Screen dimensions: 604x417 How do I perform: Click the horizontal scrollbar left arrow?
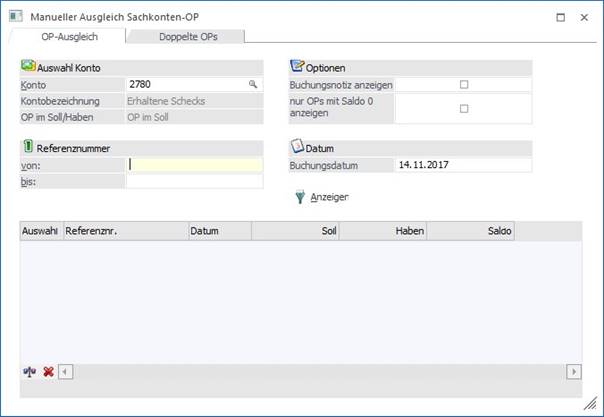pos(66,371)
